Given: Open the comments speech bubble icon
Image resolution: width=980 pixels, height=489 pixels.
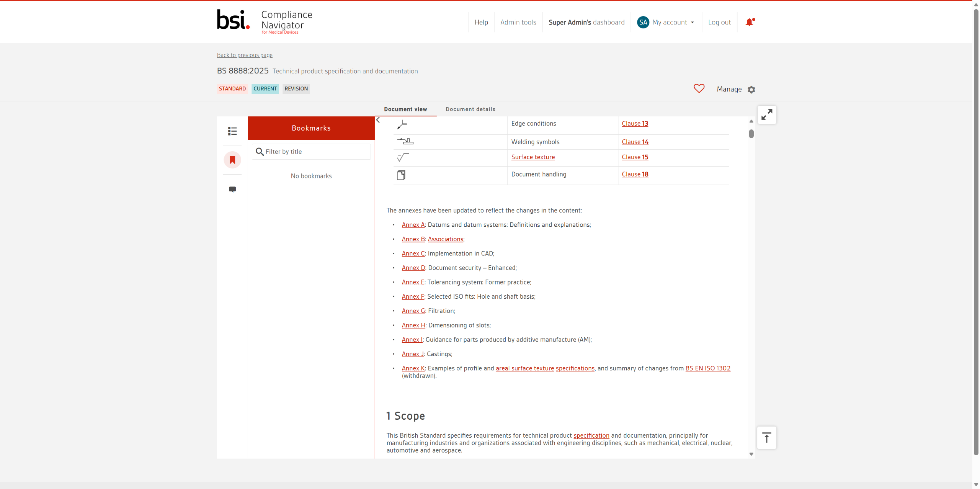Looking at the screenshot, I should 232,189.
